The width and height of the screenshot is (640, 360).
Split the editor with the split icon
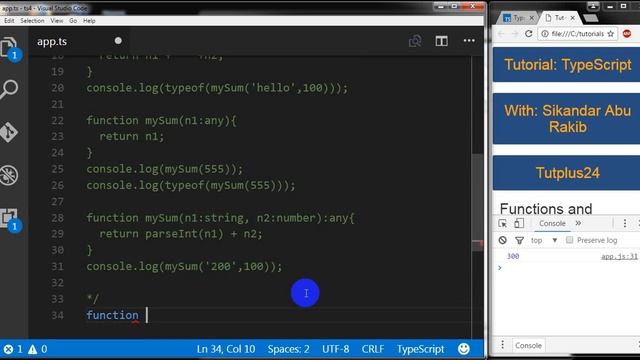(441, 41)
